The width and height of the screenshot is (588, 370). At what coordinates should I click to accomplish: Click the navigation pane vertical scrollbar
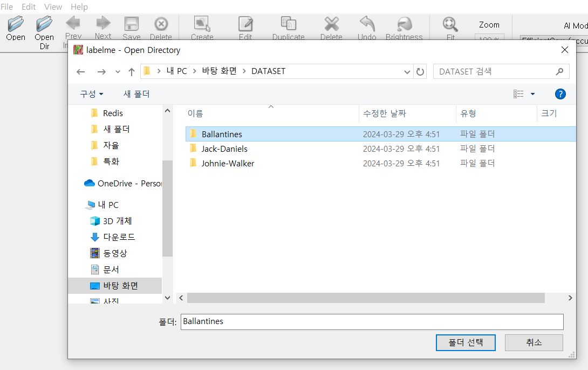(x=168, y=208)
